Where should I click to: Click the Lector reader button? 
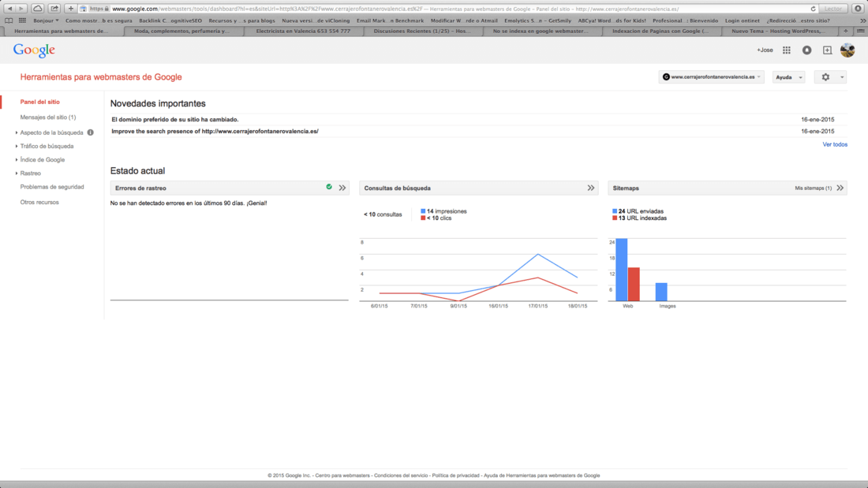tap(833, 9)
